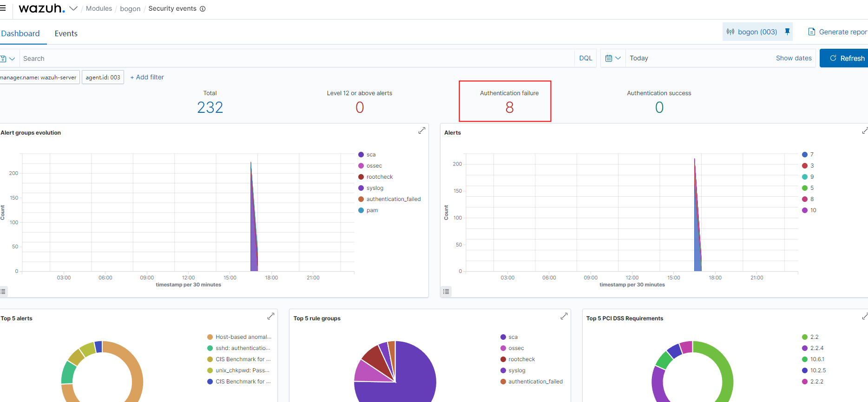Click PCI DSS 2.2 legend entry
Viewport: 868px width, 402px height.
tap(810, 337)
